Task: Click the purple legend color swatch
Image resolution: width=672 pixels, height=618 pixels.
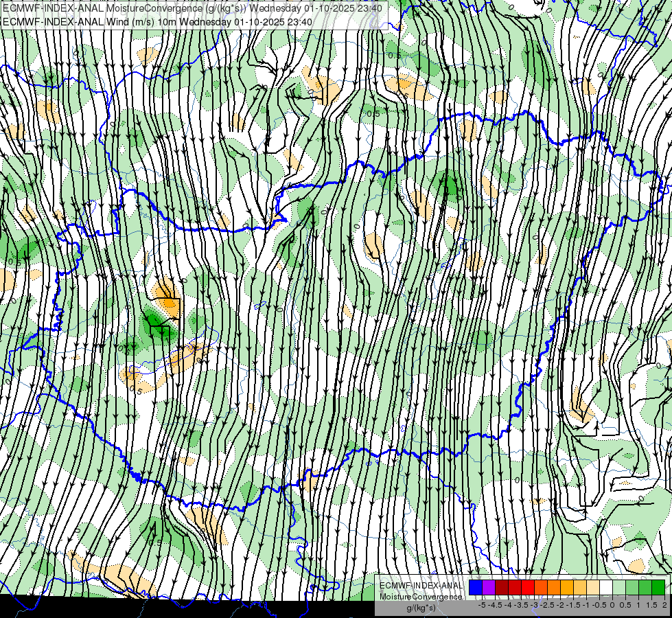Action: [489, 587]
